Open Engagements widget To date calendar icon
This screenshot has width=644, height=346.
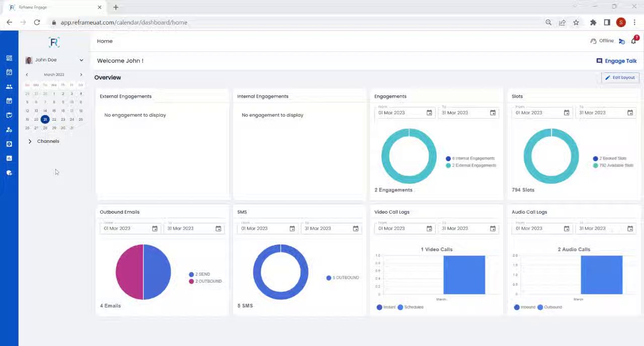(493, 113)
